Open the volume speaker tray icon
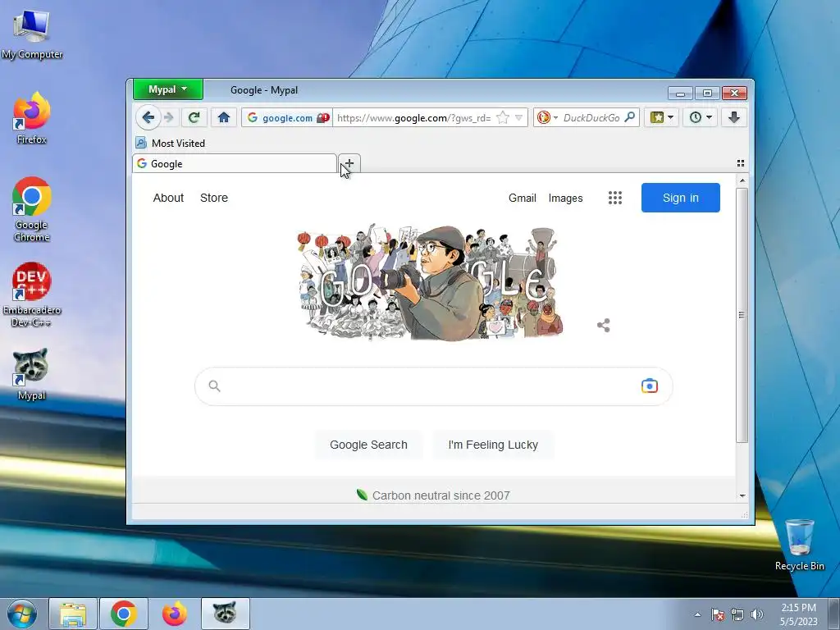Image resolution: width=840 pixels, height=630 pixels. (x=756, y=614)
